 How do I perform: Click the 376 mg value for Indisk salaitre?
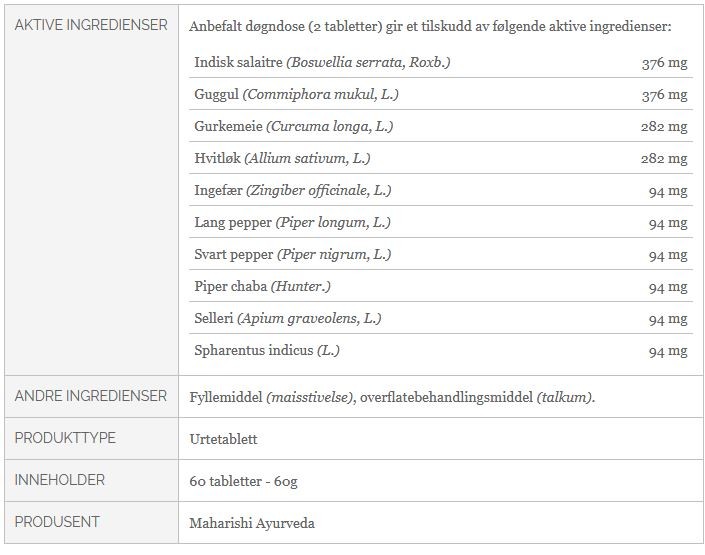664,63
